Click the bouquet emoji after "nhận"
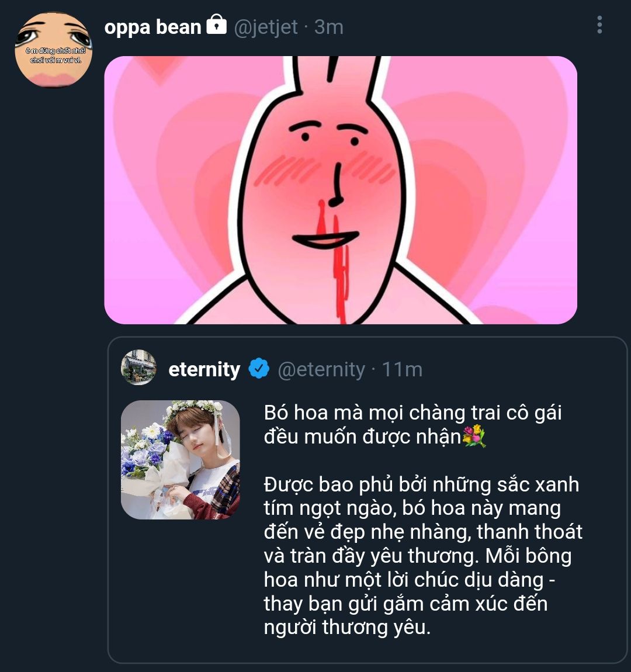Viewport: 631px width, 672px height. tap(474, 437)
